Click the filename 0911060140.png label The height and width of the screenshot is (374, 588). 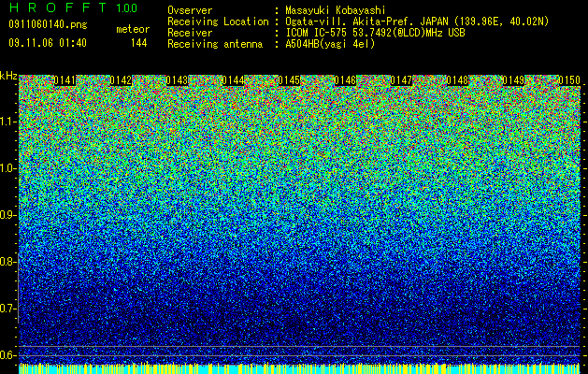[x=48, y=24]
